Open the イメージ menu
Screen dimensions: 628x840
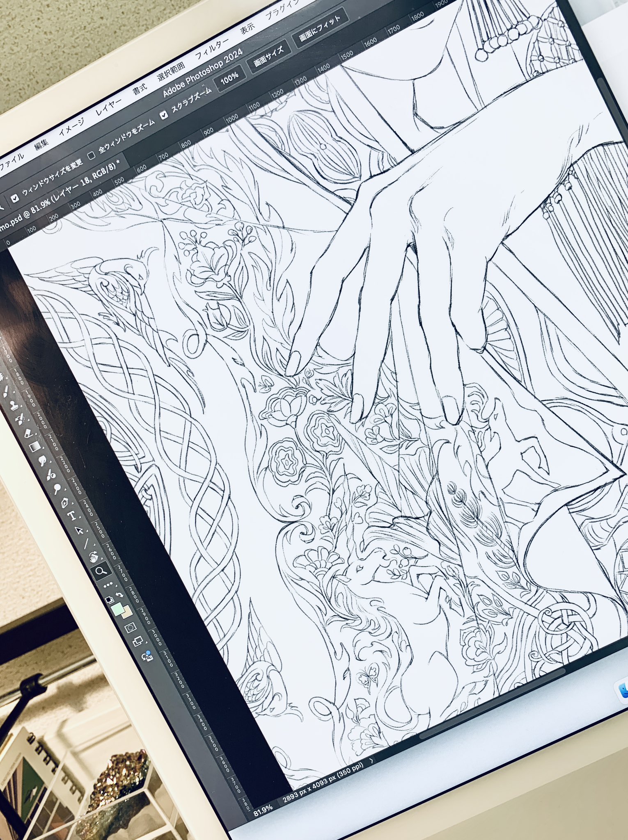72,127
